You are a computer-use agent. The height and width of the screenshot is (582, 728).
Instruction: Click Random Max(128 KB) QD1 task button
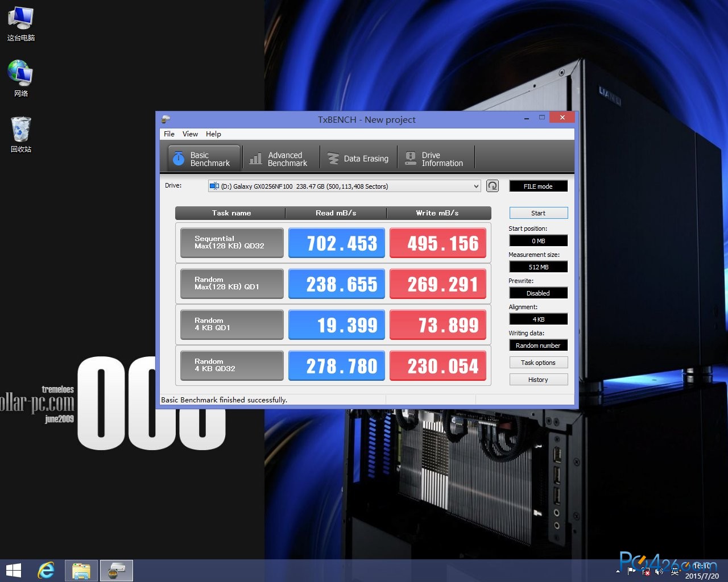[x=231, y=284]
